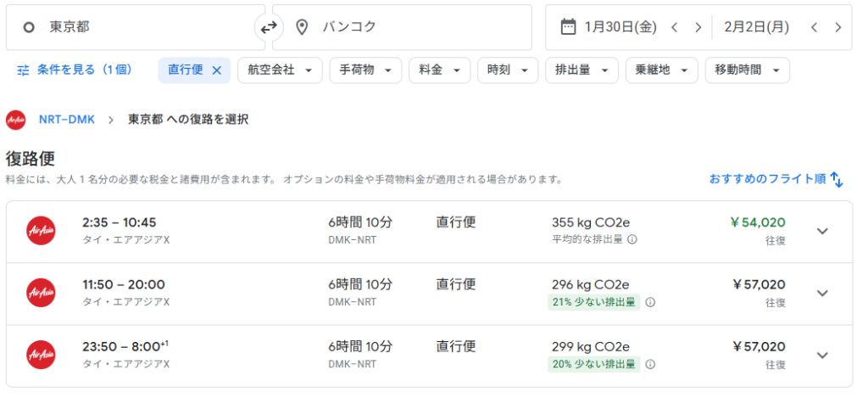Remove the 直行便 filter chip
This screenshot has width=868, height=409.
(216, 70)
